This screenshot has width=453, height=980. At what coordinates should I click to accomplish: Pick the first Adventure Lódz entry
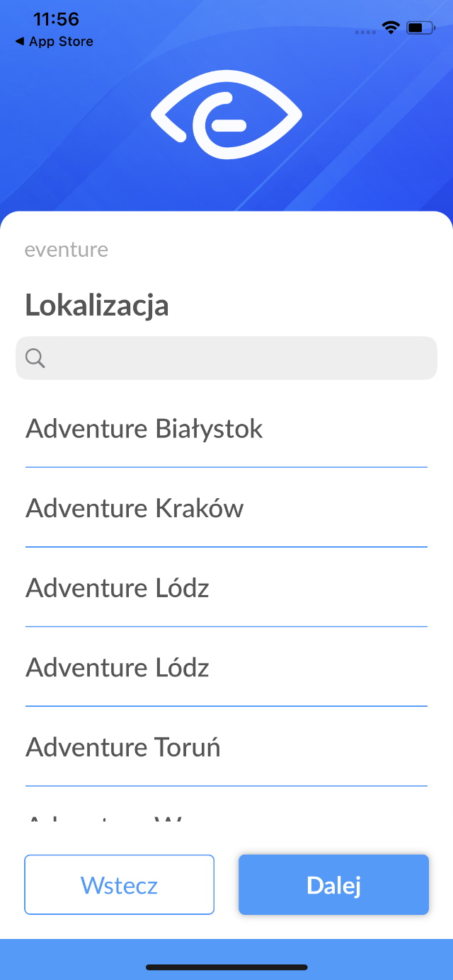117,588
